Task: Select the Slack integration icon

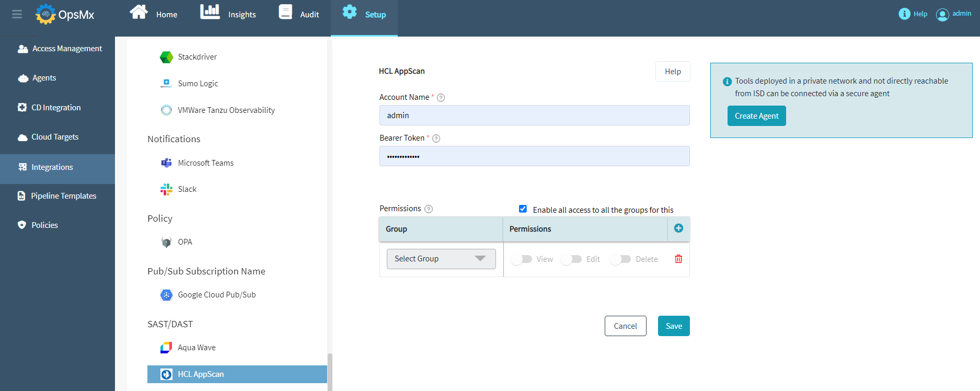Action: pyautogui.click(x=166, y=189)
